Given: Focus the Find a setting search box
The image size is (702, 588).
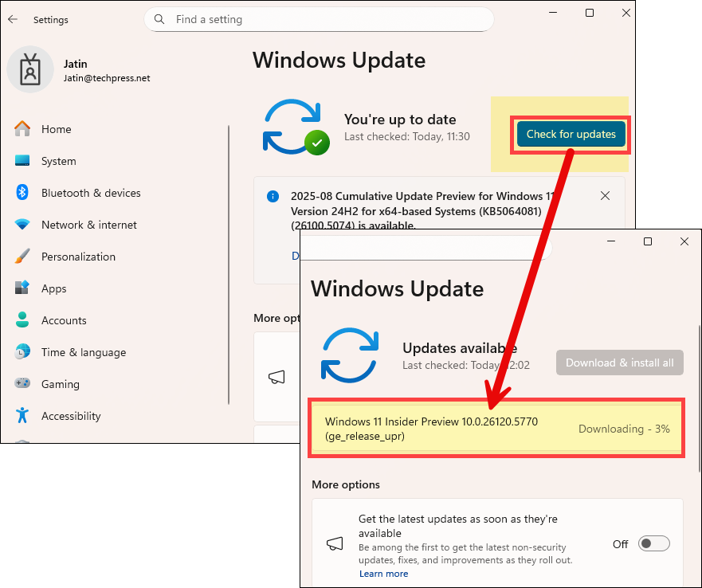Looking at the screenshot, I should [319, 19].
